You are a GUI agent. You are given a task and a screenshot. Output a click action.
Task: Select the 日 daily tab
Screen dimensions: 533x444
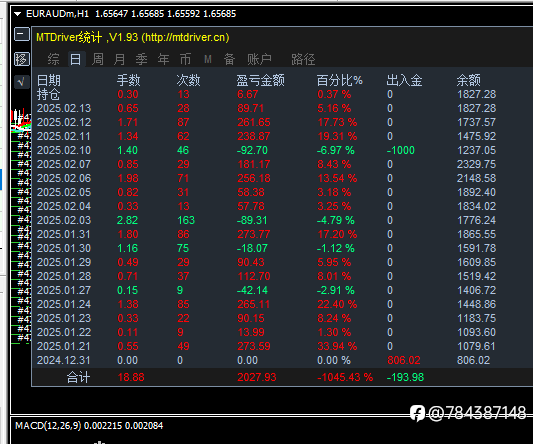tap(75, 59)
